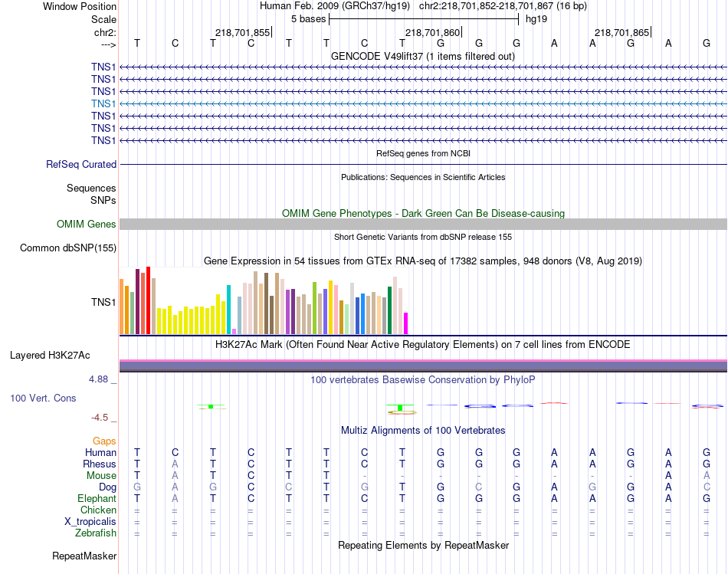This screenshot has height=574, width=728.
Task: Click the RepeatMasker track label
Action: (x=84, y=556)
